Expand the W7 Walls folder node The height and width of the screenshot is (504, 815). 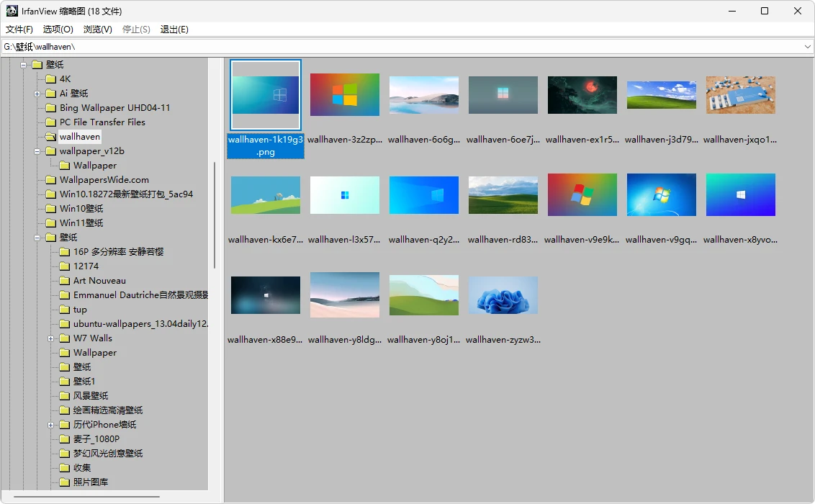[x=51, y=339]
